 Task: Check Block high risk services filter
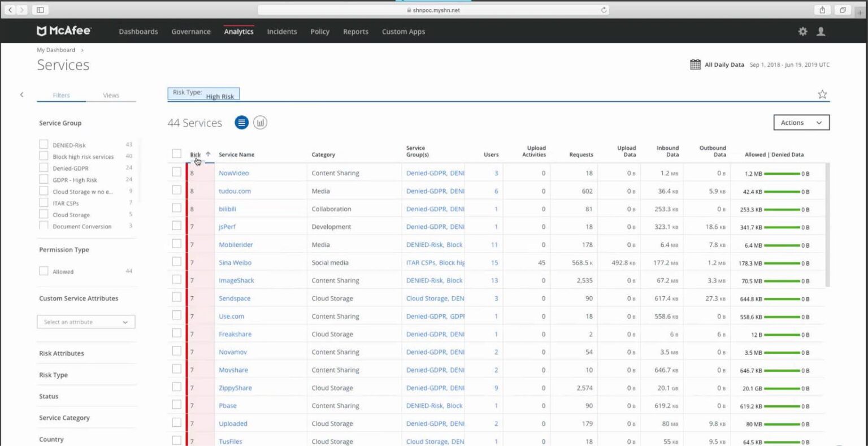(x=44, y=156)
